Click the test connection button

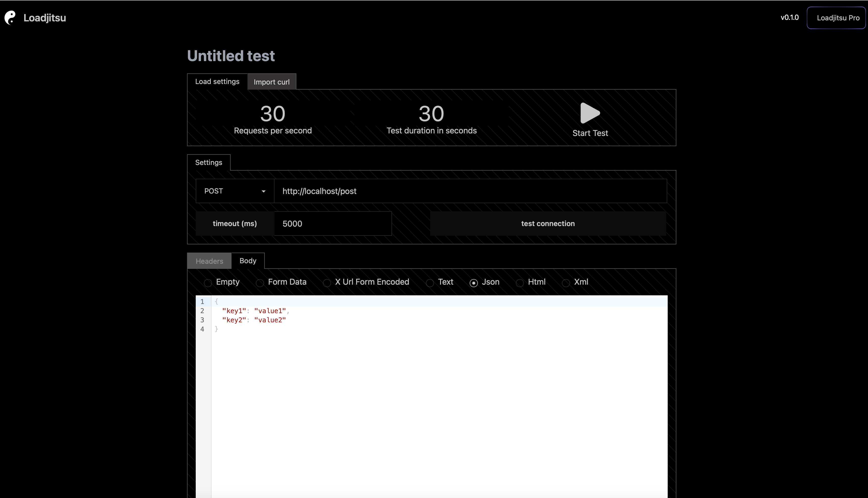click(548, 224)
